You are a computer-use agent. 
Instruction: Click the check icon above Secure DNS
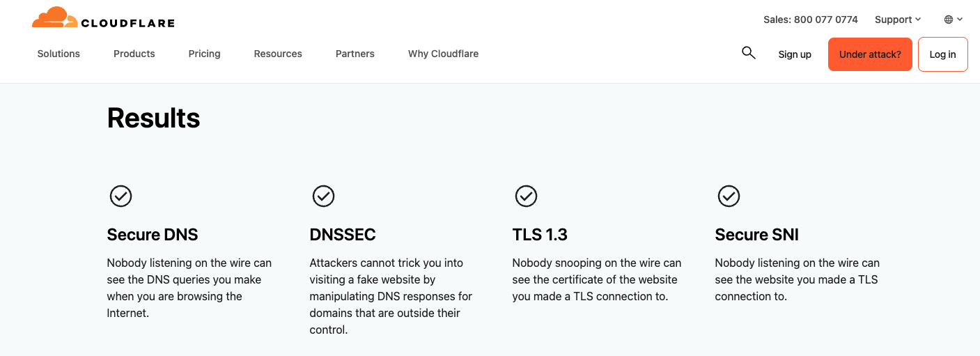(x=121, y=196)
